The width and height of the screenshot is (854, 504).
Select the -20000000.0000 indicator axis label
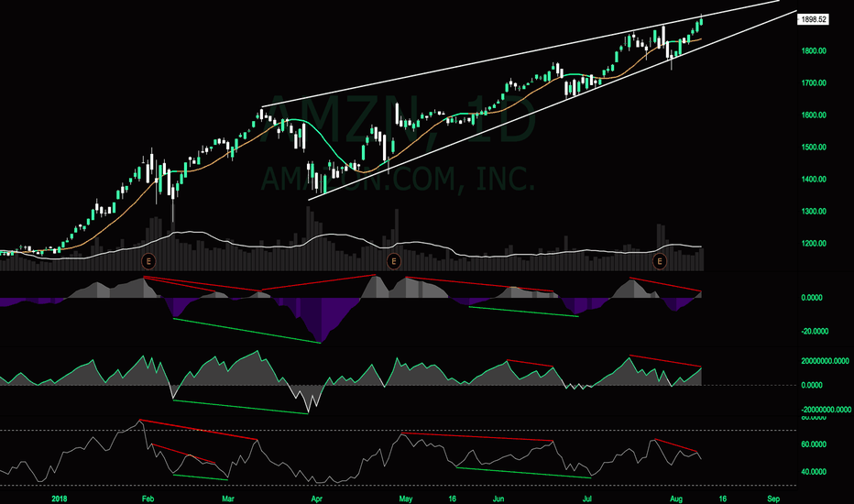826,410
